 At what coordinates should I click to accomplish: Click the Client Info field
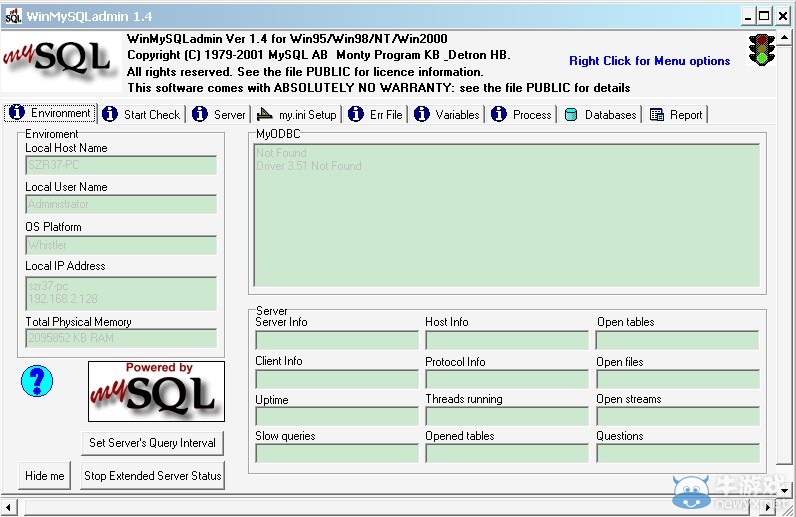coord(337,379)
